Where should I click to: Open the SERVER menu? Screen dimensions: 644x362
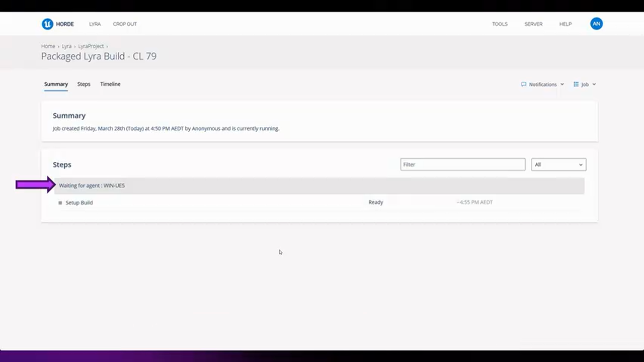(533, 24)
